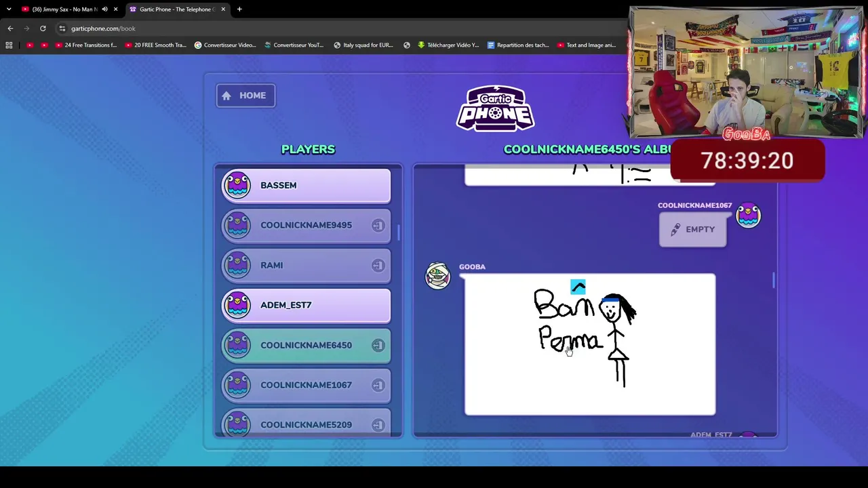This screenshot has width=868, height=488.
Task: Click the COOLNICKNAME1067 label above EMPTY
Action: (694, 205)
